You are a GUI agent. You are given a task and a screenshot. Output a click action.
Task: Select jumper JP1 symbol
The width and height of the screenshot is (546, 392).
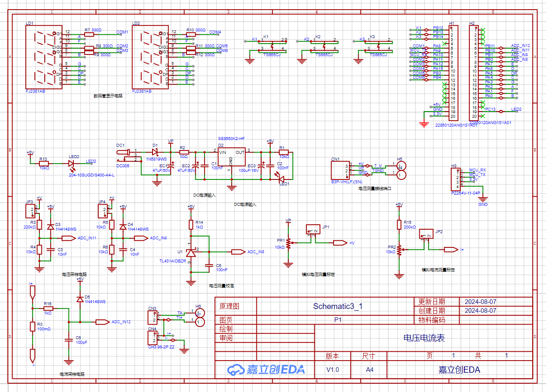313,230
